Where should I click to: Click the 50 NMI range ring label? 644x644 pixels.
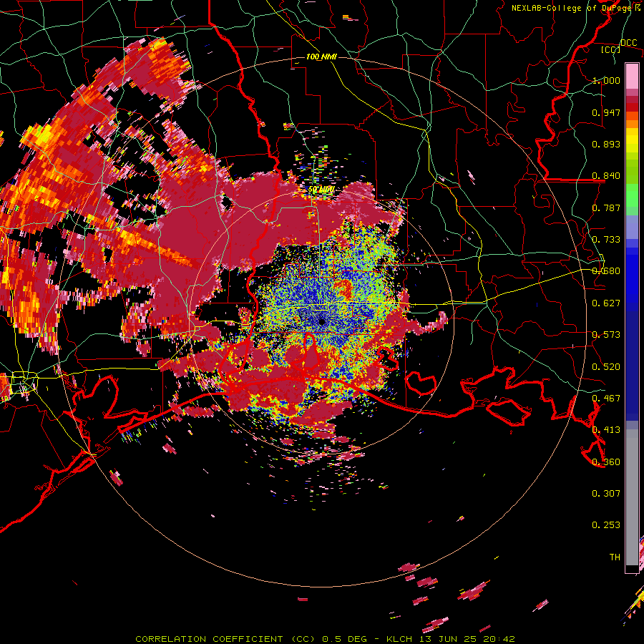(x=321, y=190)
